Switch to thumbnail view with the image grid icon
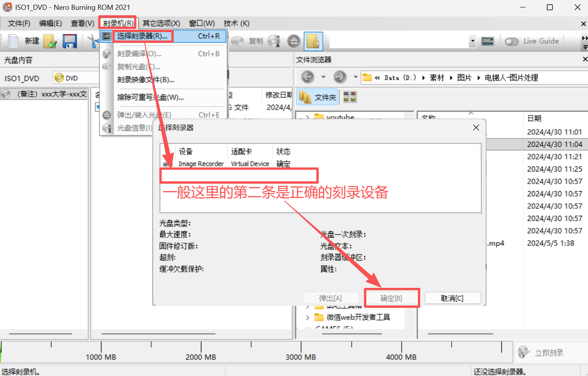 (x=349, y=97)
